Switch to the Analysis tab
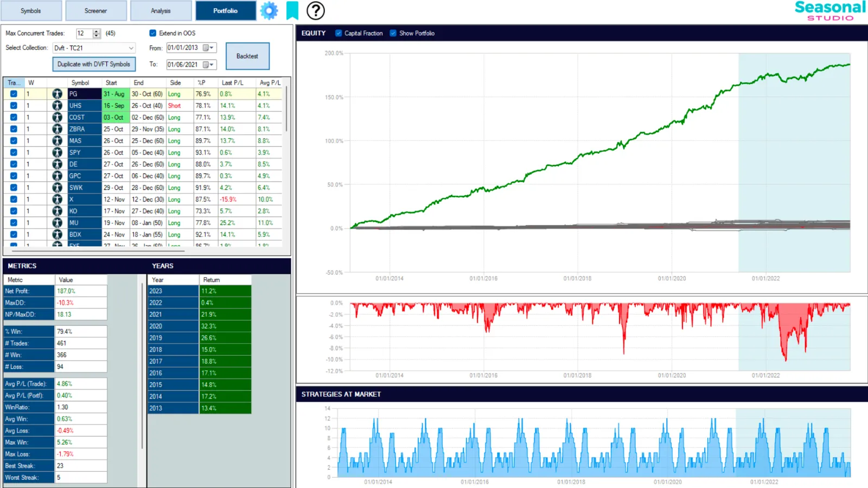Viewport: 868px width, 488px height. click(161, 11)
